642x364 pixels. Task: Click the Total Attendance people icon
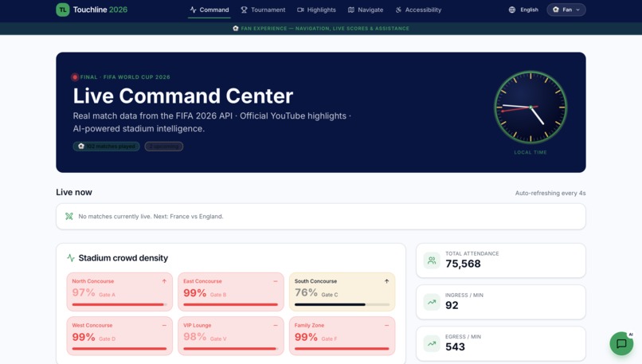[432, 260]
